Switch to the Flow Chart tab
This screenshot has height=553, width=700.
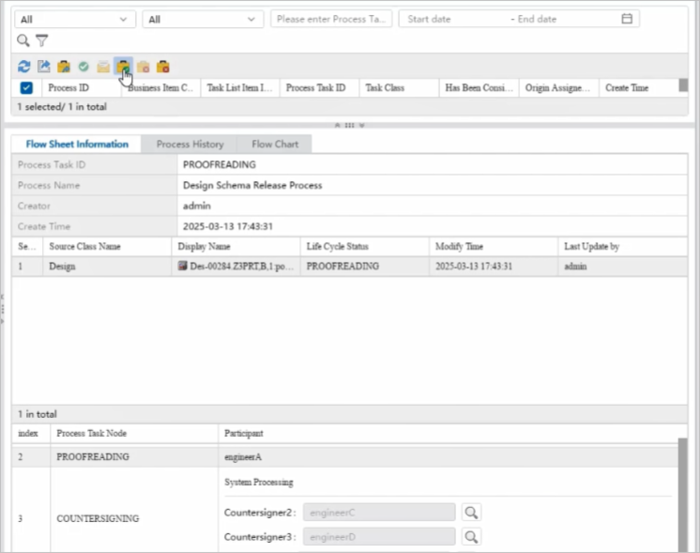click(x=275, y=144)
